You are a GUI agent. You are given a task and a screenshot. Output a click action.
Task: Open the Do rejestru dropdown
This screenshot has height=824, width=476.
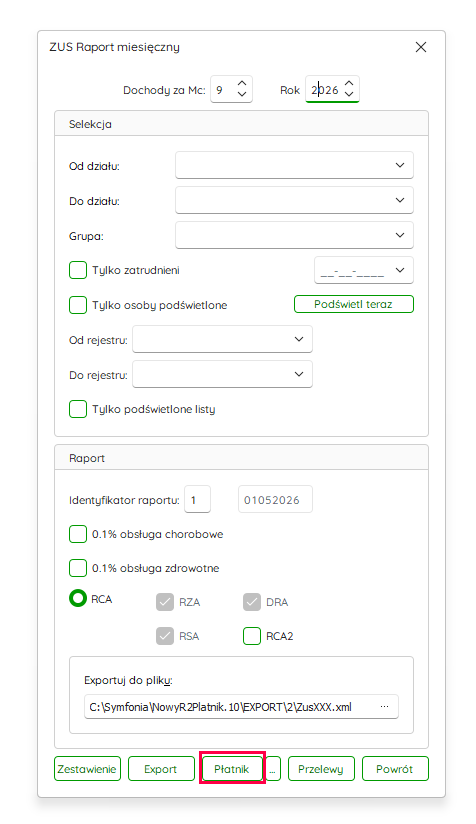click(x=222, y=374)
